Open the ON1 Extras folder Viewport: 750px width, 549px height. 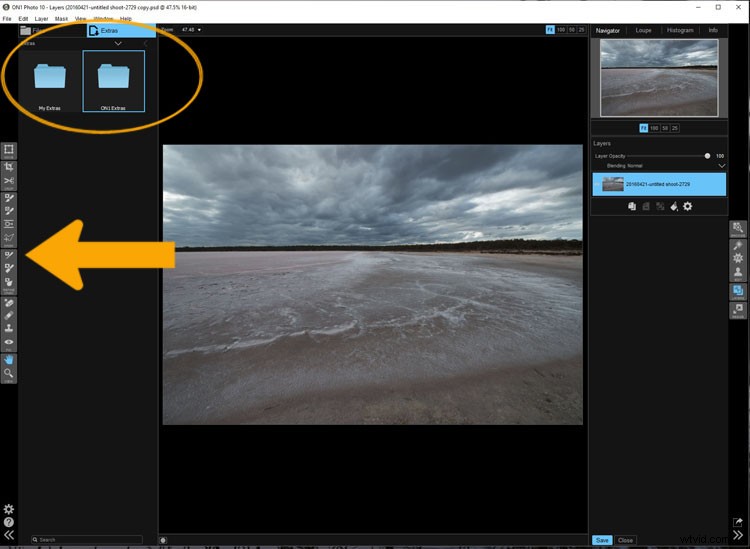pyautogui.click(x=113, y=81)
